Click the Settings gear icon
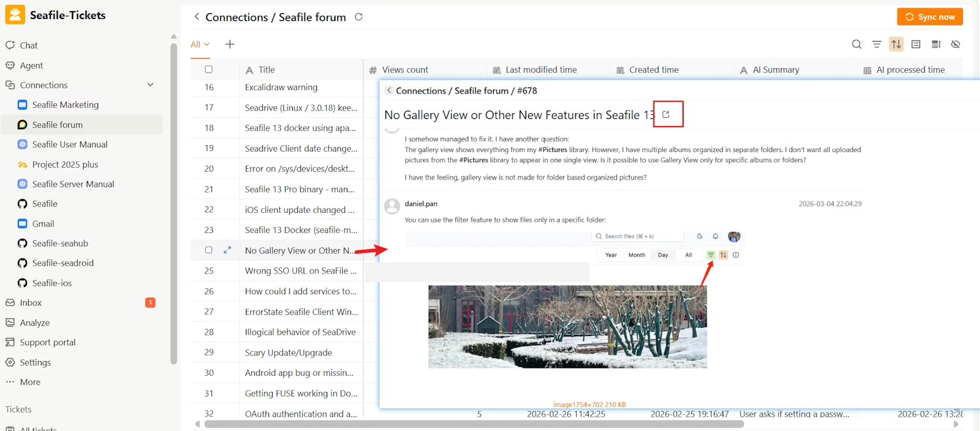 pyautogui.click(x=10, y=362)
